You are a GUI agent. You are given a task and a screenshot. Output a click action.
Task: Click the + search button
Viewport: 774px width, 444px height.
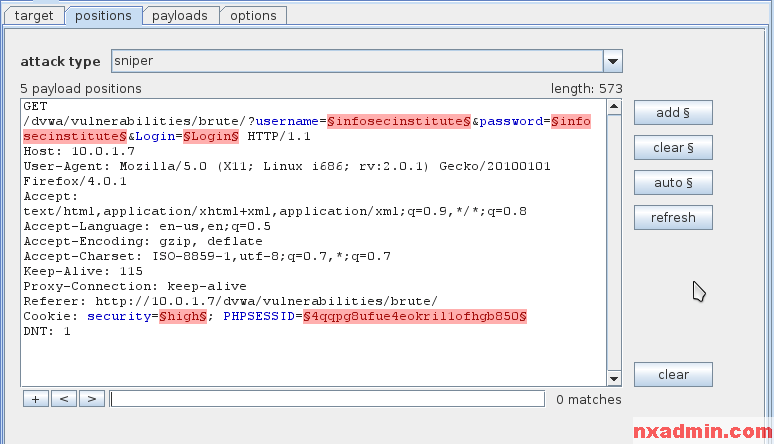(36, 399)
